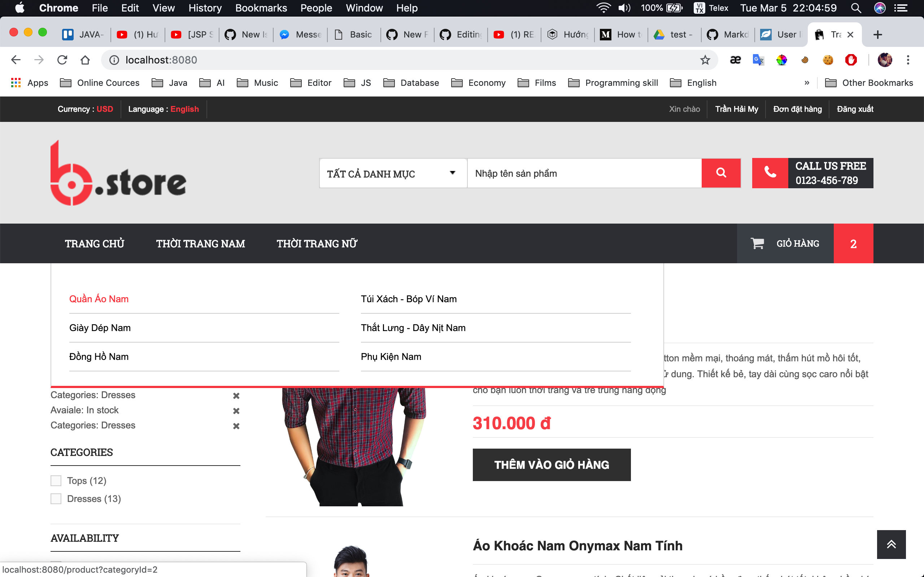
Task: Expand hidden bookmarks with the » chevron
Action: click(x=806, y=83)
